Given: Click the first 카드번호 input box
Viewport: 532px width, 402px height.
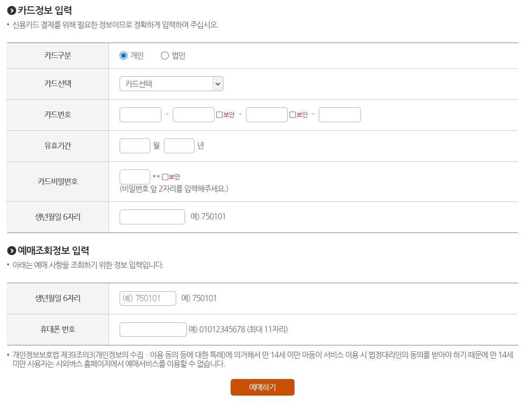Looking at the screenshot, I should click(x=140, y=115).
